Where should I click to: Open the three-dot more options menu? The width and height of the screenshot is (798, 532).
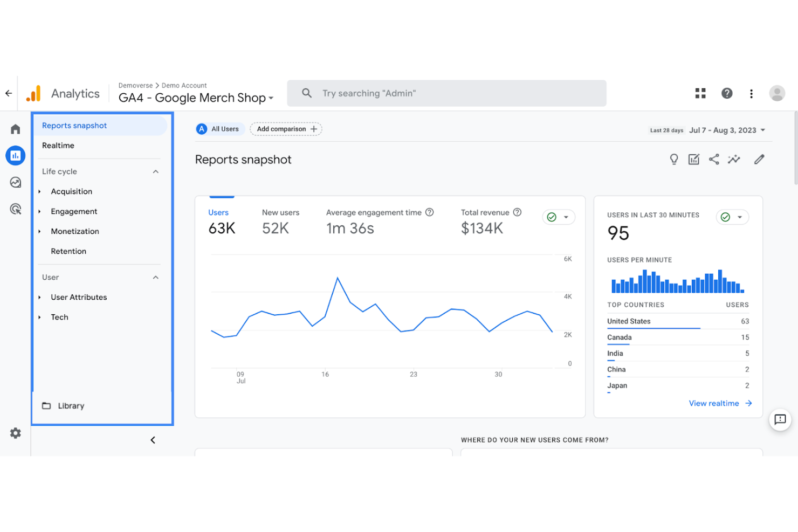[751, 93]
